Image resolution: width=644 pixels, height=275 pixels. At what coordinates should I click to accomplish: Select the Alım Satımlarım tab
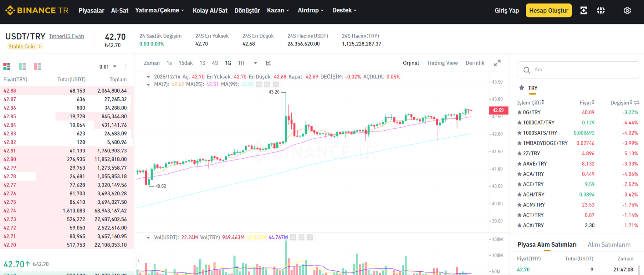point(609,245)
